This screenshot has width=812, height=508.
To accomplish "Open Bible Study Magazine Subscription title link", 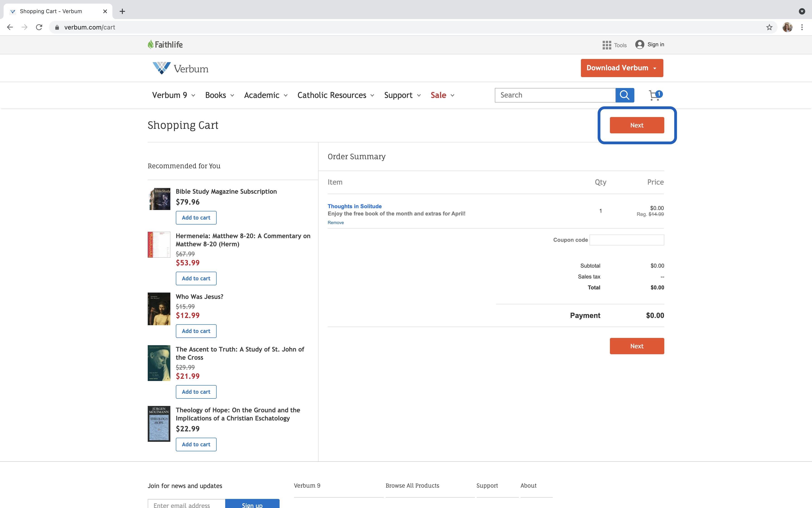I will tap(226, 191).
